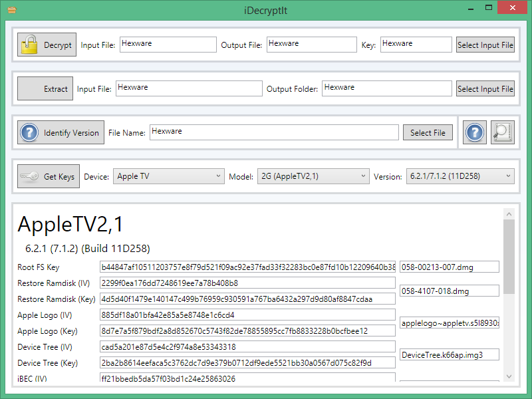Click the DeviceTree.k66ap.img3 filename field
532x399 pixels.
(450, 354)
